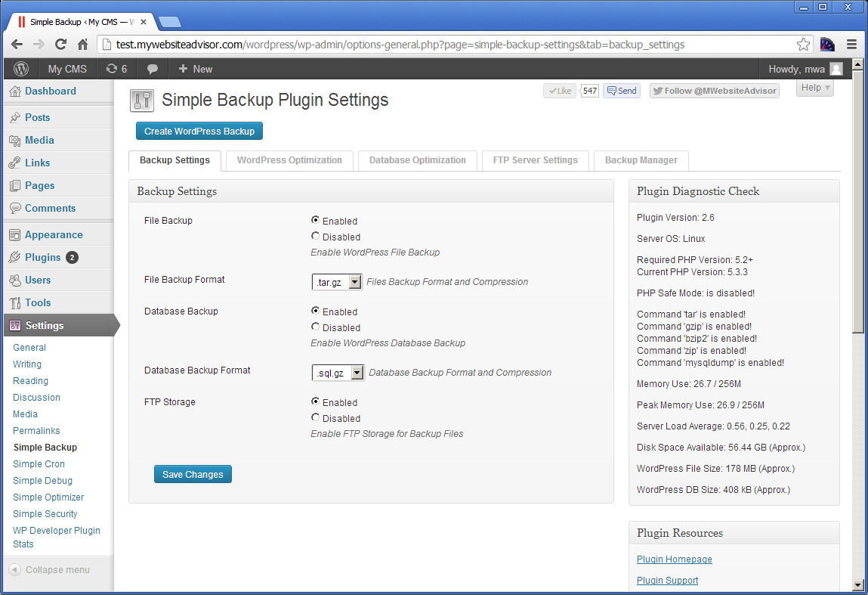Select Enabled for Database Backup

(315, 311)
